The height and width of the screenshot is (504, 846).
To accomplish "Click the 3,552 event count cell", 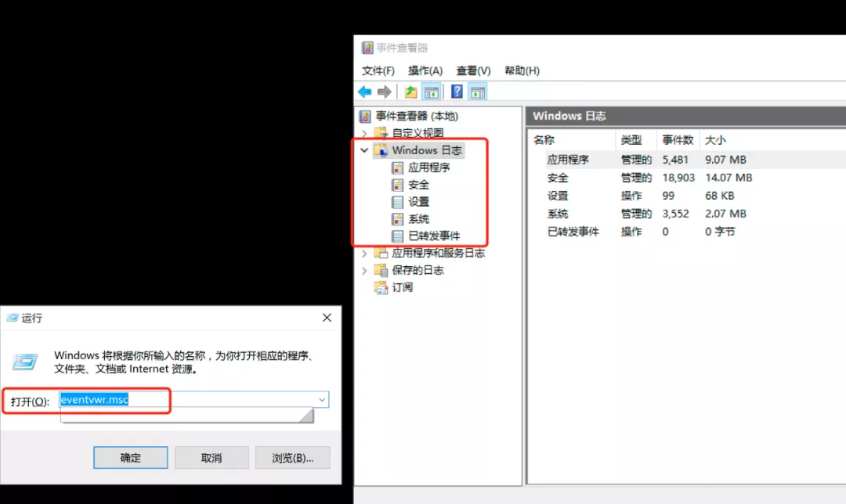I will [x=675, y=214].
